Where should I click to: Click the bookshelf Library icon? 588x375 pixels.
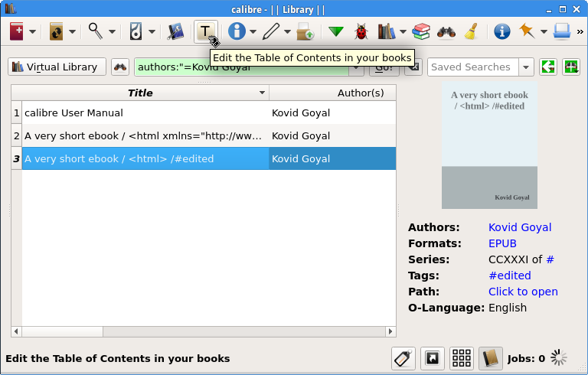pyautogui.click(x=386, y=31)
